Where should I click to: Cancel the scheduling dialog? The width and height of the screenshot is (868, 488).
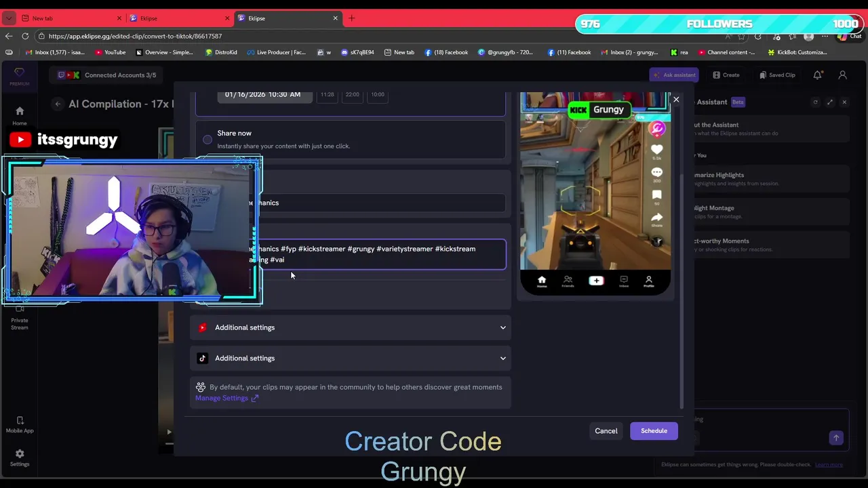click(606, 431)
